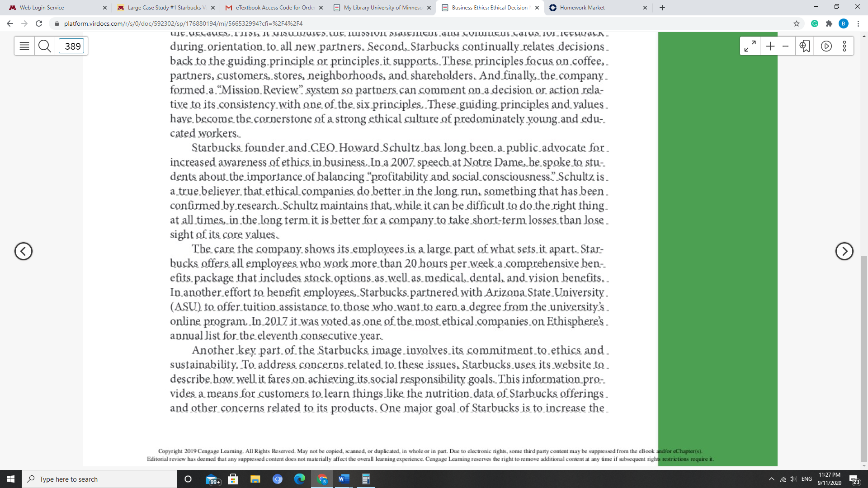Switch to eTextbook Access Code Gmail tab
Image resolution: width=868 pixels, height=488 pixels.
[274, 8]
